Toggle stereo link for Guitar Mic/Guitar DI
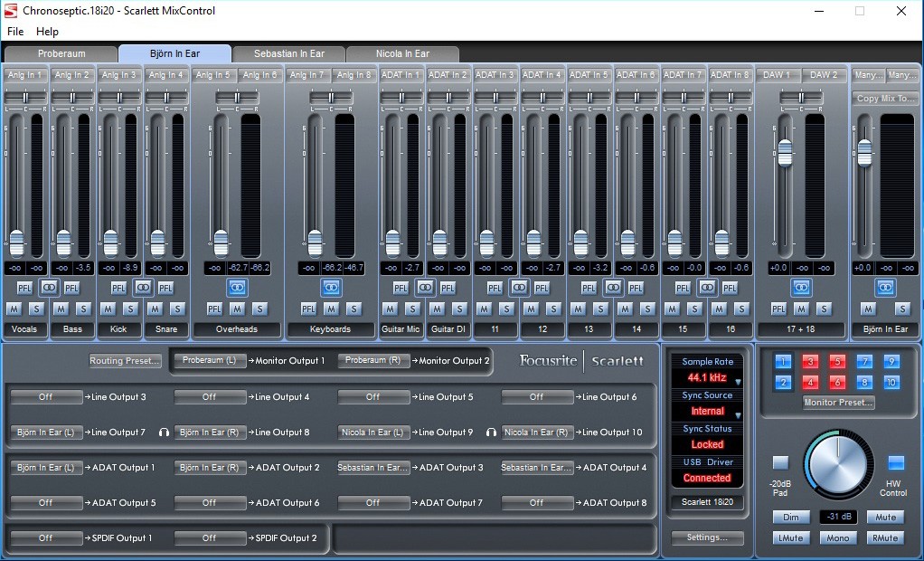 tap(425, 287)
